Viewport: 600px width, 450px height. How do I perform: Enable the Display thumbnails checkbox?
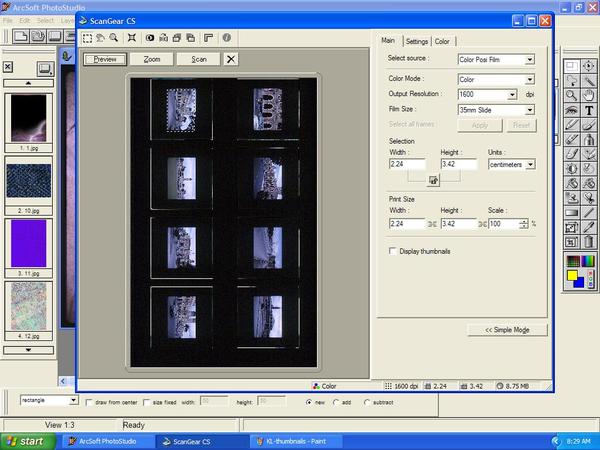(392, 251)
